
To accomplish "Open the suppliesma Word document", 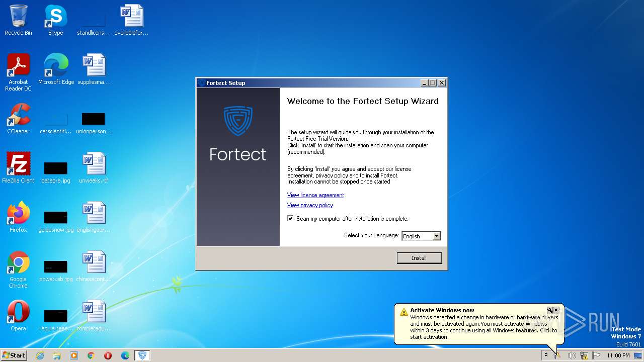I will (94, 69).
